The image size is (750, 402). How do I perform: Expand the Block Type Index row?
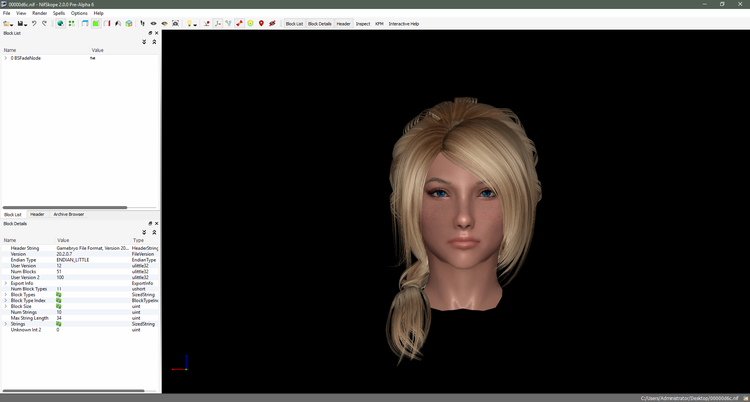6,301
